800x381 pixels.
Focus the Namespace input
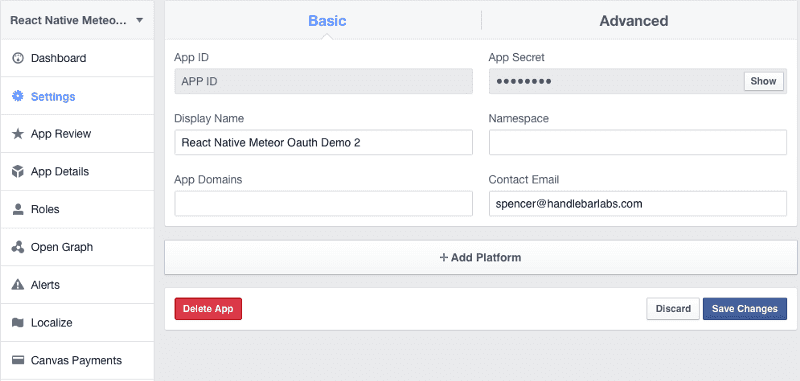(x=638, y=142)
